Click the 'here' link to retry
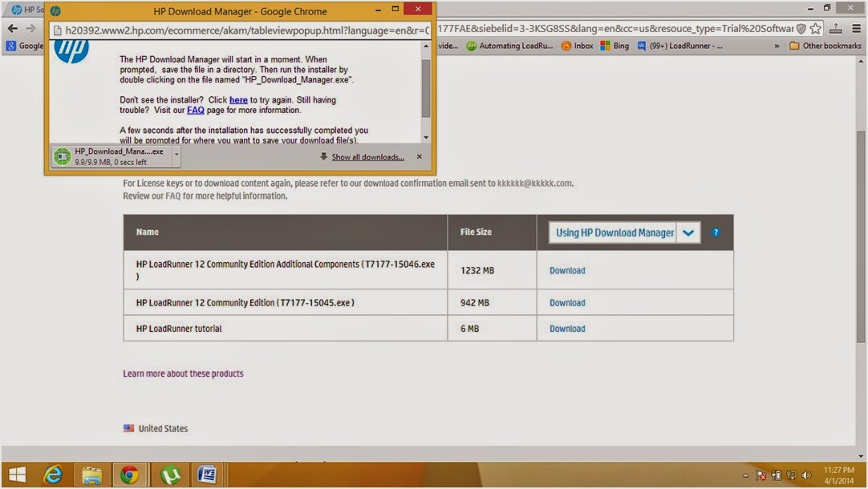This screenshot has width=868, height=489. point(238,100)
